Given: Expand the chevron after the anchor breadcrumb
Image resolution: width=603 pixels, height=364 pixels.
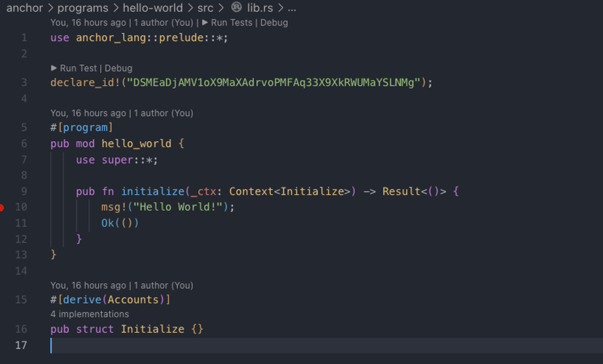Looking at the screenshot, I should click(51, 8).
